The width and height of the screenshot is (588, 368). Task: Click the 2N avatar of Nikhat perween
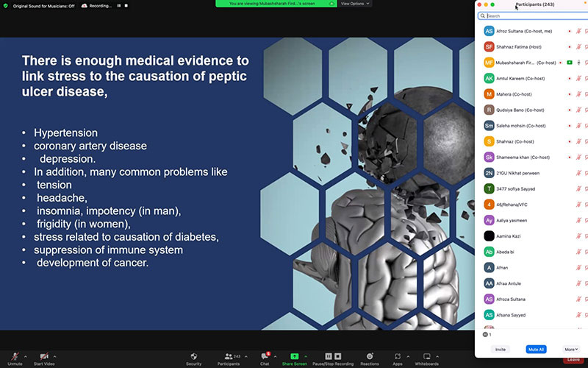[x=489, y=173]
